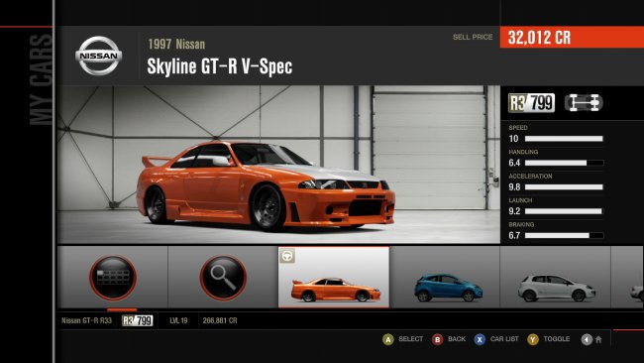The height and width of the screenshot is (363, 644).
Task: Click the R3 799 badge in status bar
Action: 138,320
